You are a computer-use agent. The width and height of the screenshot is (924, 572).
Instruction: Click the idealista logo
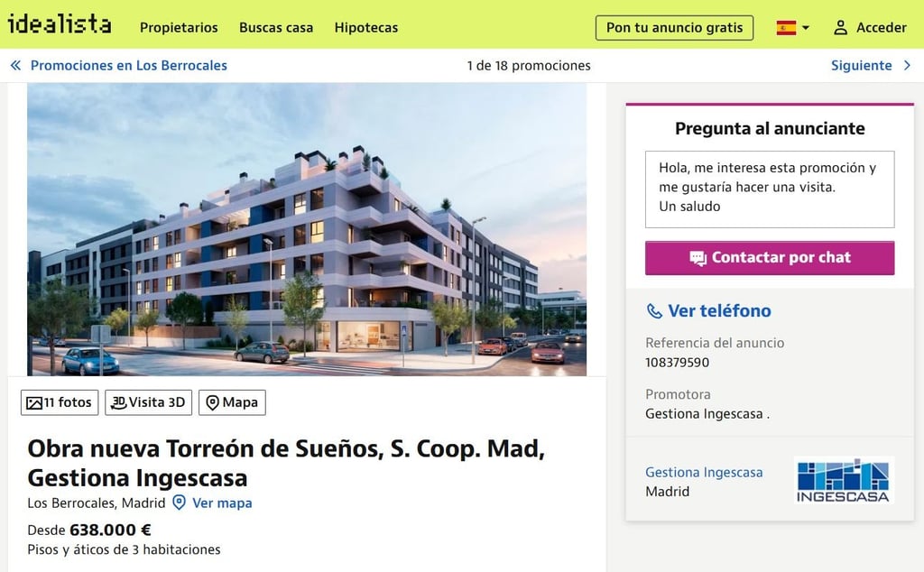[60, 24]
